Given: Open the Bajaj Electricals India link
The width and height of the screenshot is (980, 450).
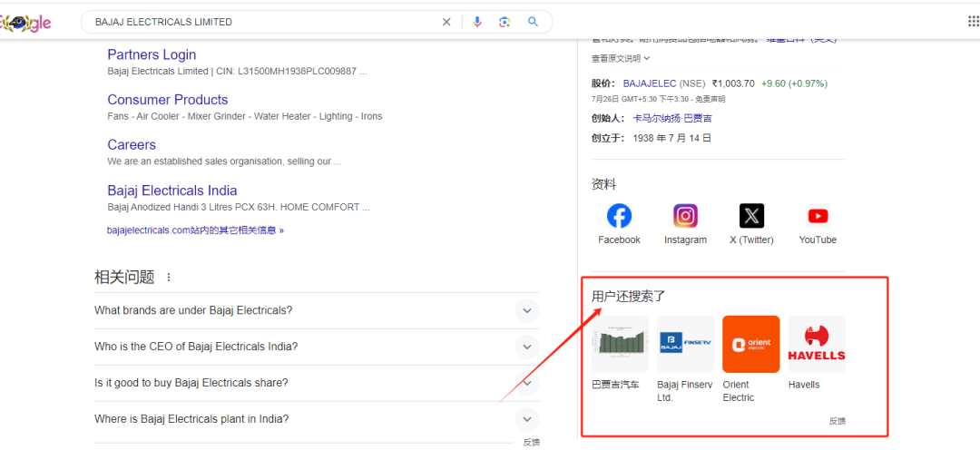Looking at the screenshot, I should 171,190.
